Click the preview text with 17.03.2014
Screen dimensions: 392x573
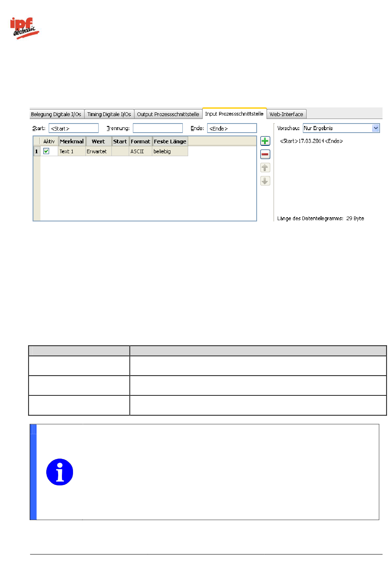[x=312, y=141]
